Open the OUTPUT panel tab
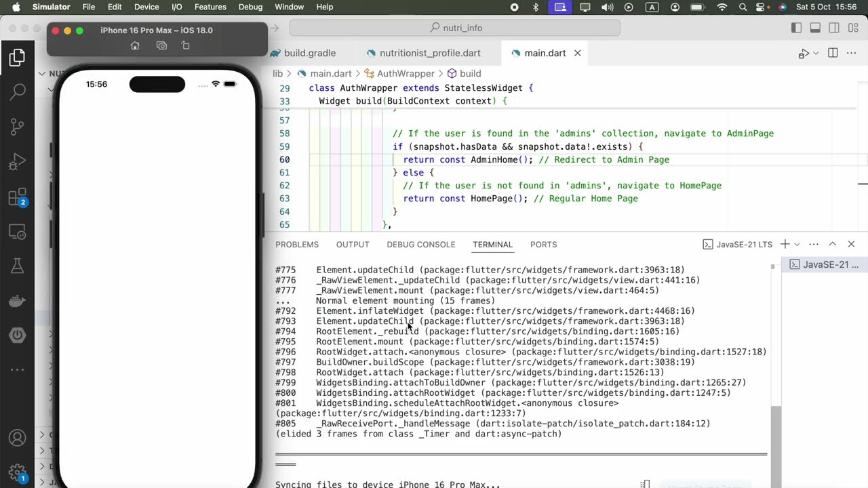The width and height of the screenshot is (868, 488). 353,245
